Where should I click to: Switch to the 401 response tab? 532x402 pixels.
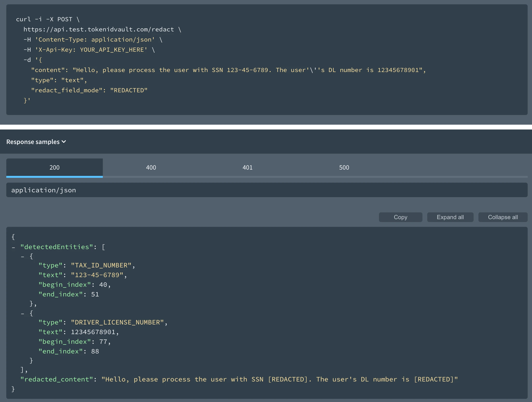coord(247,167)
